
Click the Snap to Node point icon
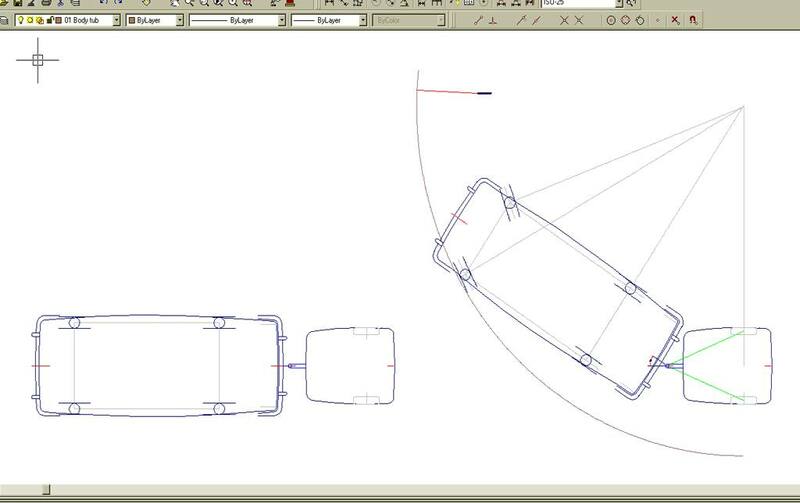point(657,19)
